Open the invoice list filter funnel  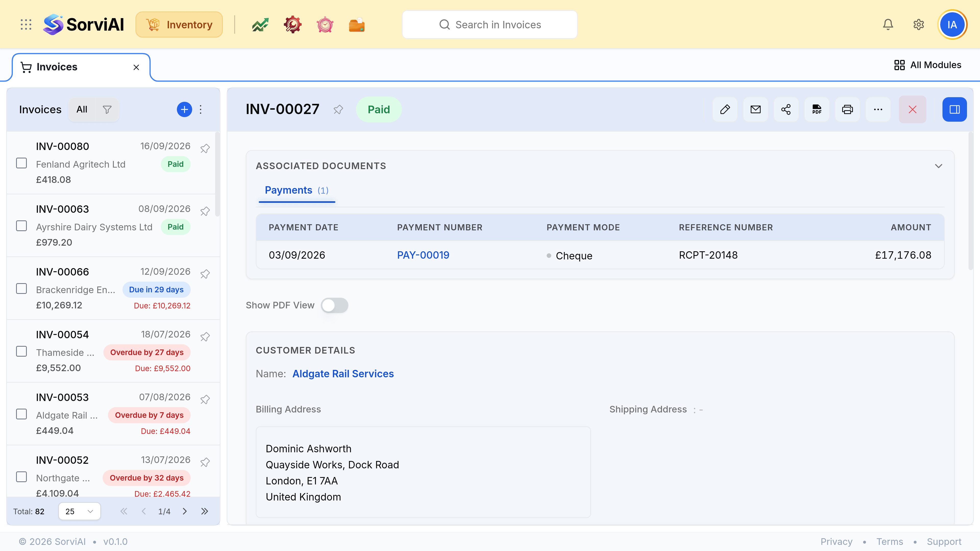(x=107, y=109)
